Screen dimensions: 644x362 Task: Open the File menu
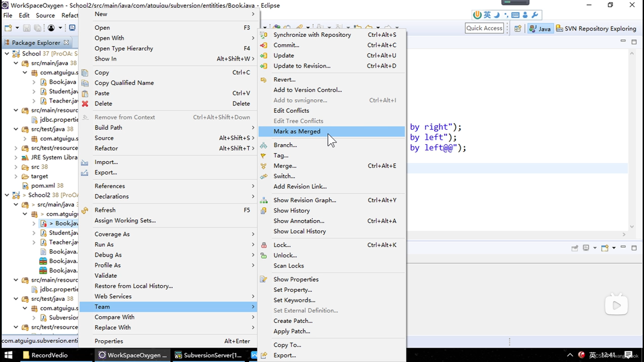8,15
